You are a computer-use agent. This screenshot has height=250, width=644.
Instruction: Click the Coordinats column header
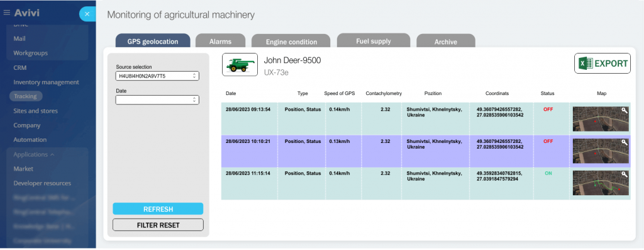point(497,94)
